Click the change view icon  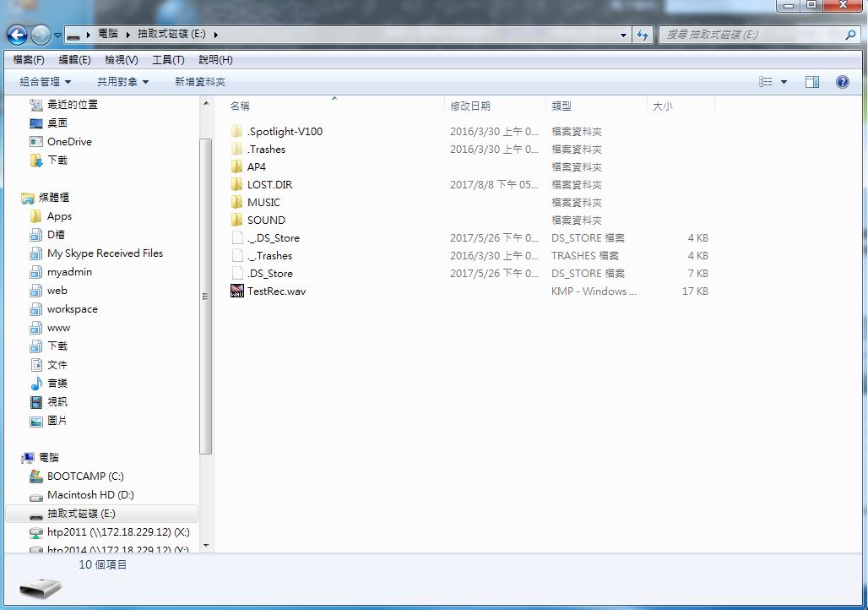click(766, 82)
